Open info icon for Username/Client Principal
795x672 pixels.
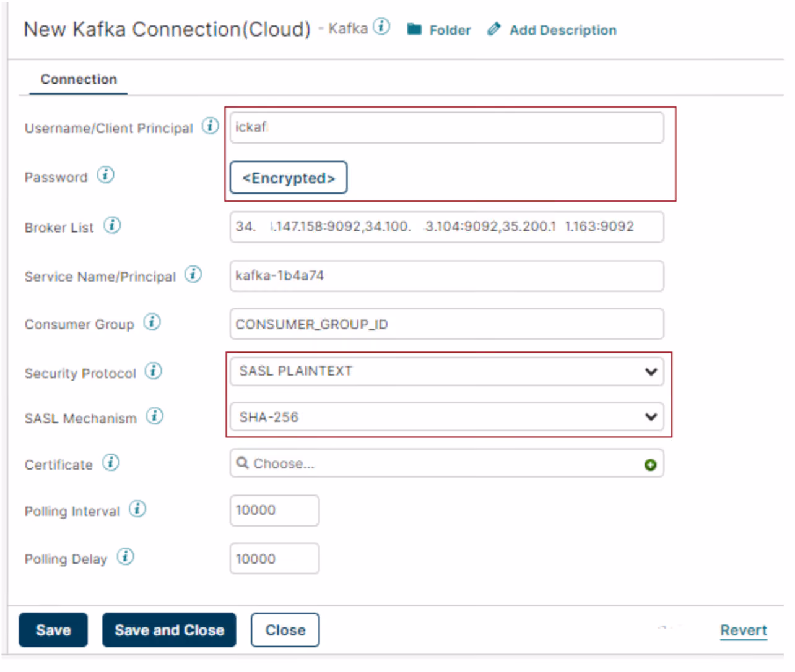coord(211,126)
